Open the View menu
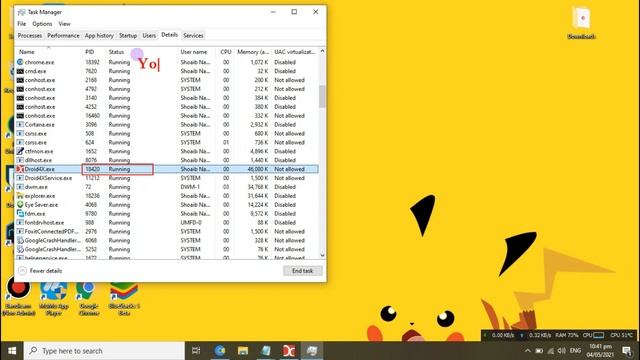640x360 pixels. [x=64, y=24]
